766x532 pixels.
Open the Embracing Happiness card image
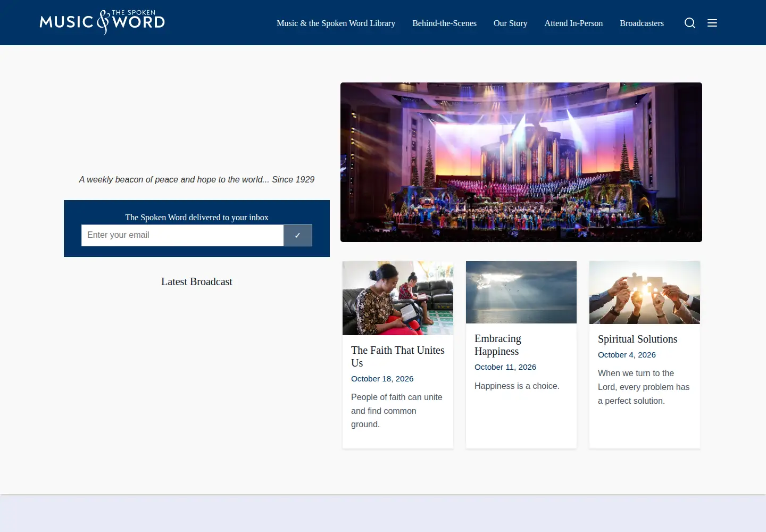tap(521, 292)
